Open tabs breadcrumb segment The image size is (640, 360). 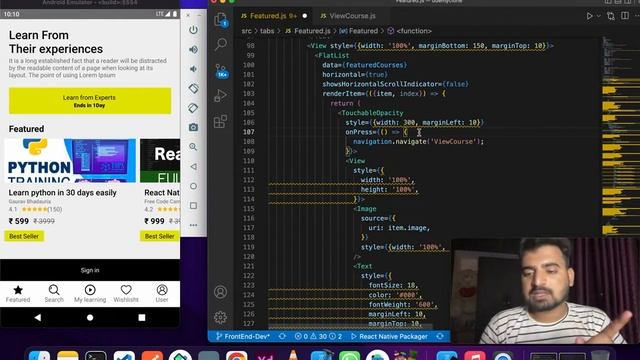click(x=267, y=31)
